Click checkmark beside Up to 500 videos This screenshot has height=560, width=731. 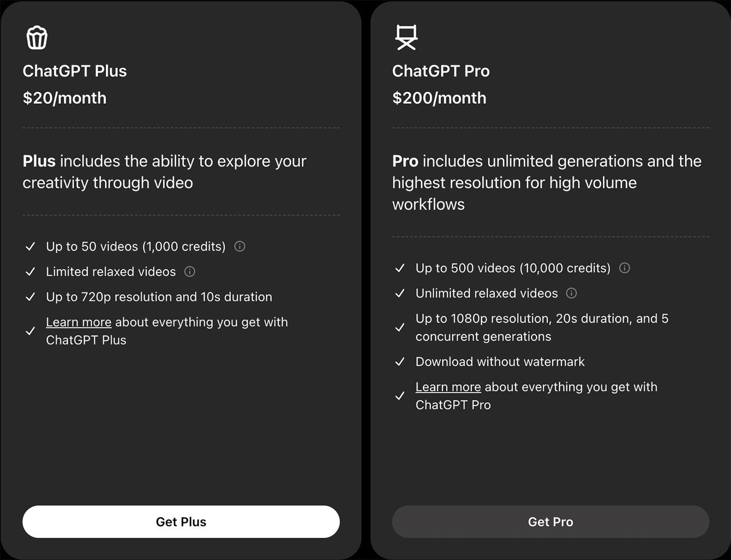click(400, 268)
